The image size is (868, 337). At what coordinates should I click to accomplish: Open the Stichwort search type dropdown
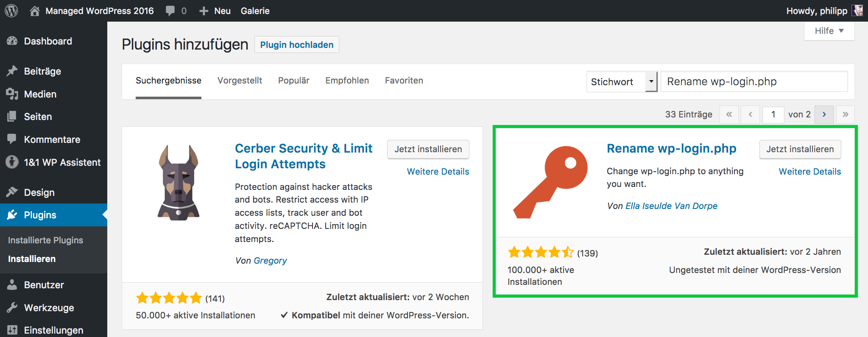(622, 82)
